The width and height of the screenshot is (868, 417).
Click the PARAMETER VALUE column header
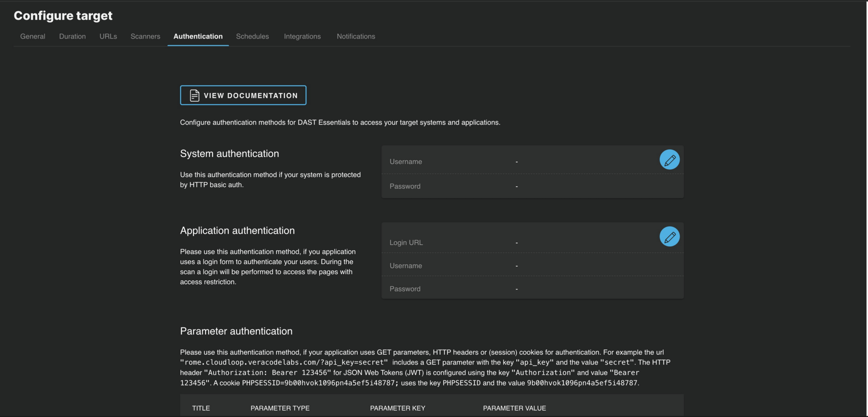[514, 408]
